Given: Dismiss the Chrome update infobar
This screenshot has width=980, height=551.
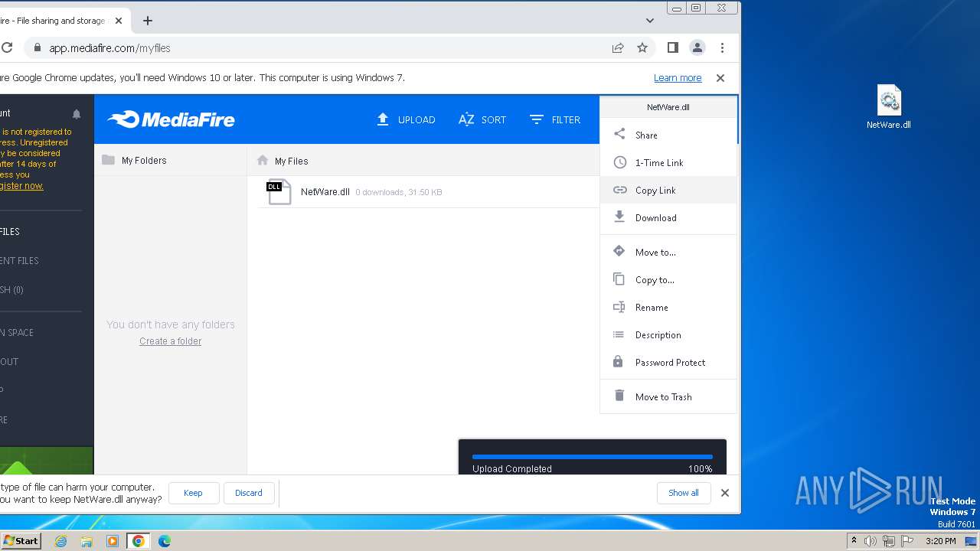Looking at the screenshot, I should pos(720,78).
